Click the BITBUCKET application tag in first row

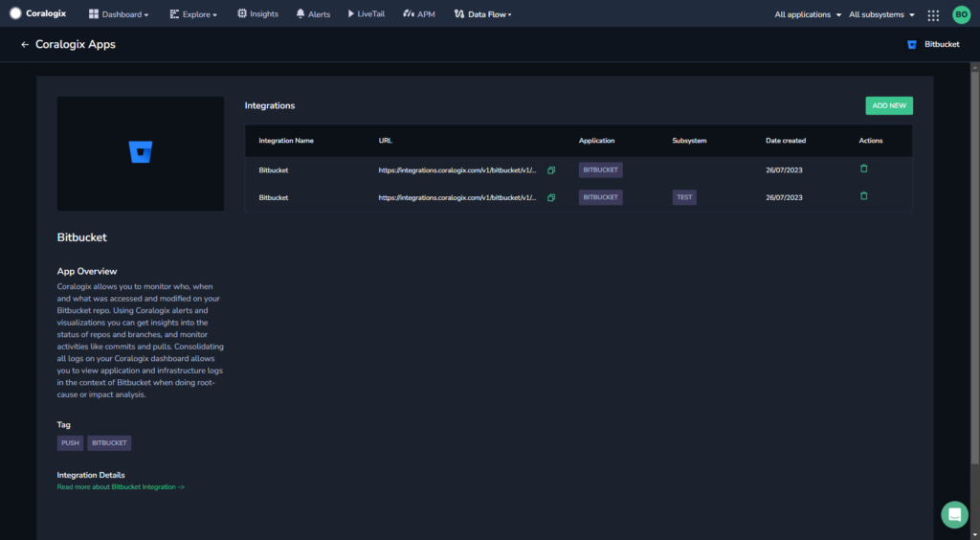[601, 170]
